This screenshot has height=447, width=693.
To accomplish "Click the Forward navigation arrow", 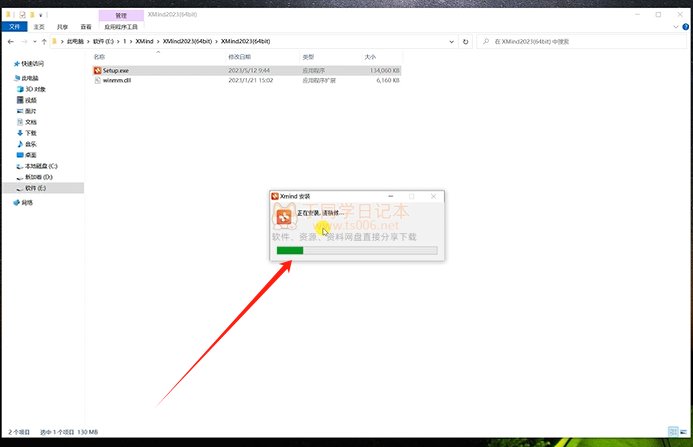I will point(24,42).
